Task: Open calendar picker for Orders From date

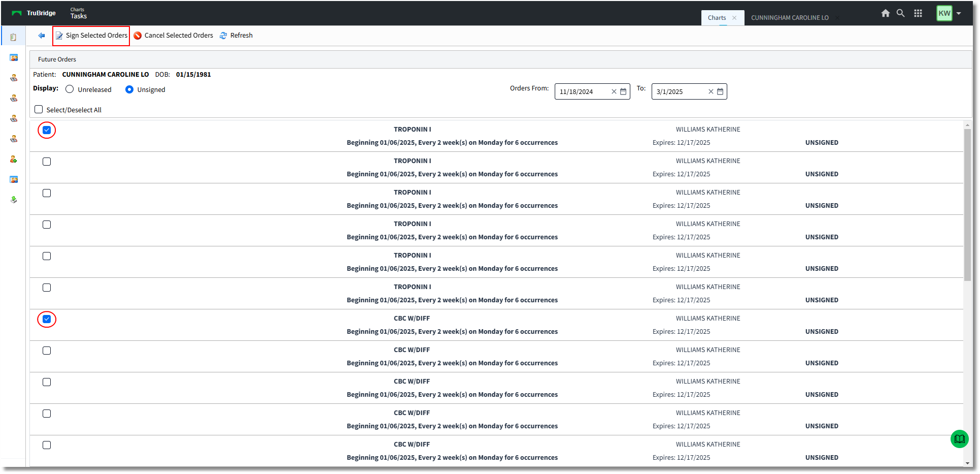Action: (x=623, y=91)
